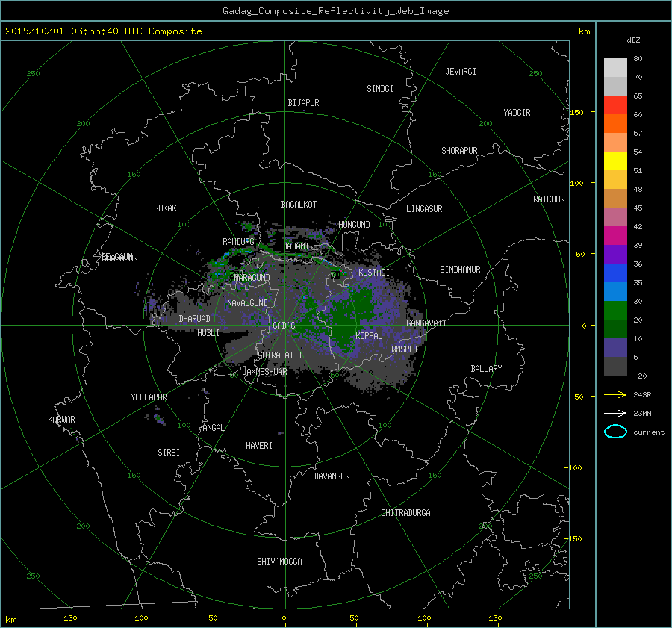Select the blue 35-36 dBZ color swatch
This screenshot has height=628, width=672.
615,273
